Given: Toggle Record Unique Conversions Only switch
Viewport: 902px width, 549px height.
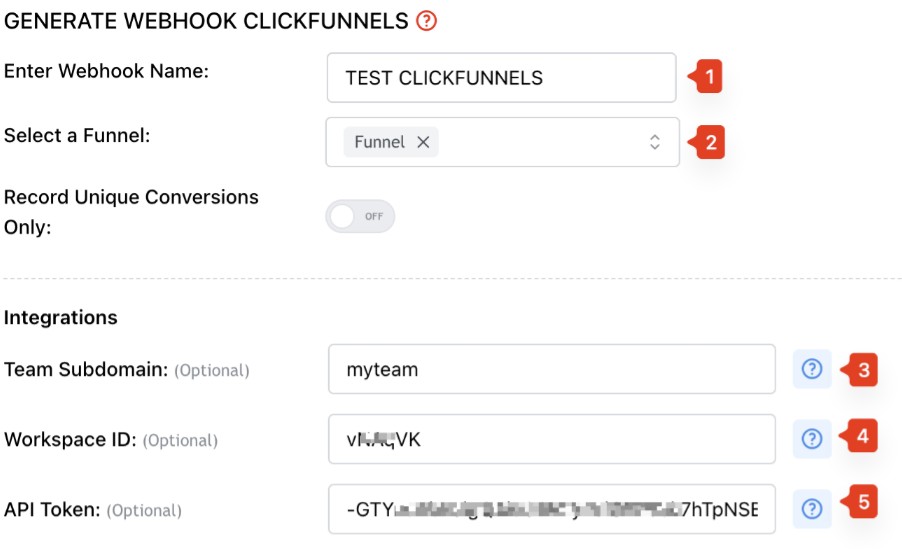Looking at the screenshot, I should [360, 216].
